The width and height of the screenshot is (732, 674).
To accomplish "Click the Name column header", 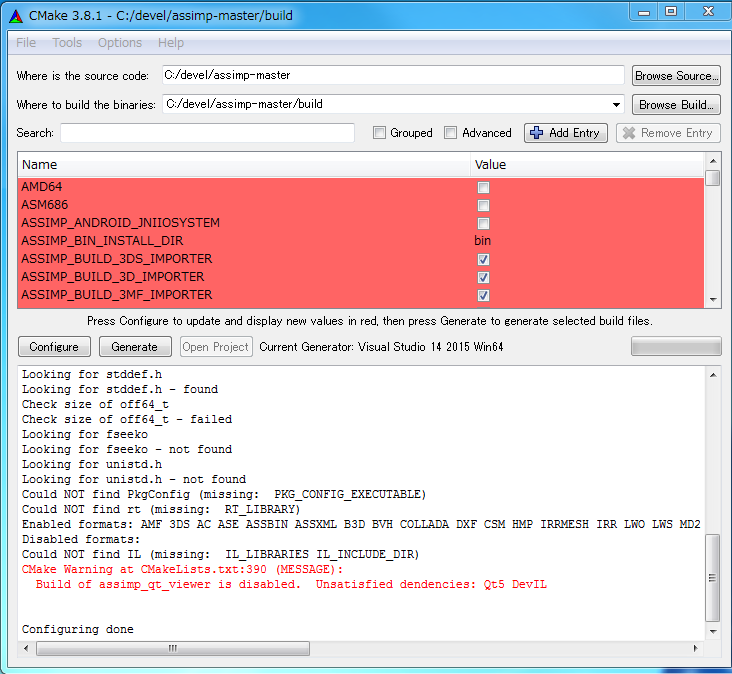I will pyautogui.click(x=244, y=164).
